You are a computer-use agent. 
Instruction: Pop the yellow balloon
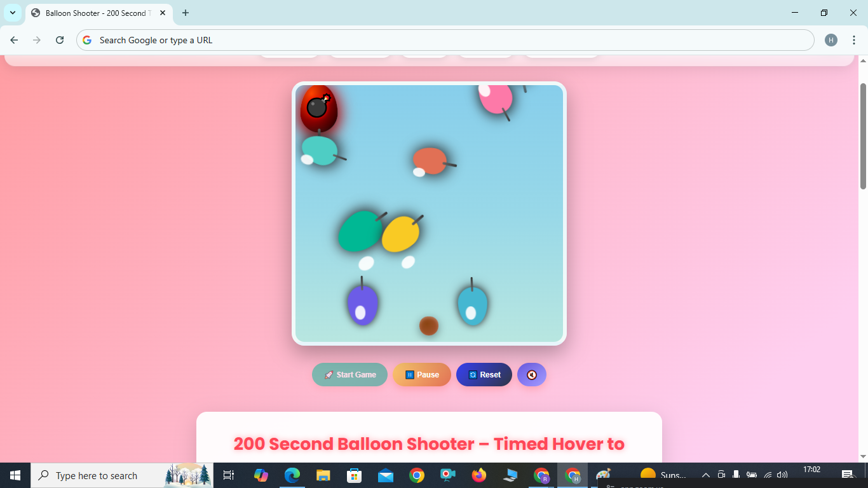[401, 234]
